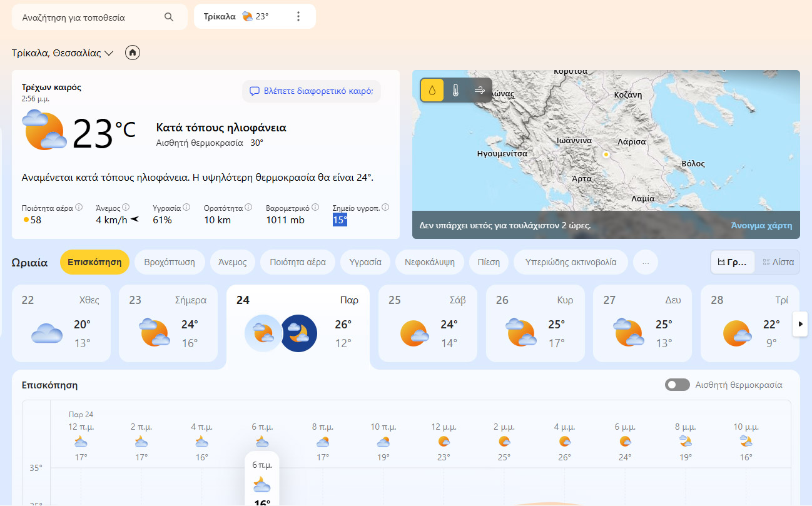Switch to Λίστα view
This screenshot has width=812, height=506.
[778, 262]
